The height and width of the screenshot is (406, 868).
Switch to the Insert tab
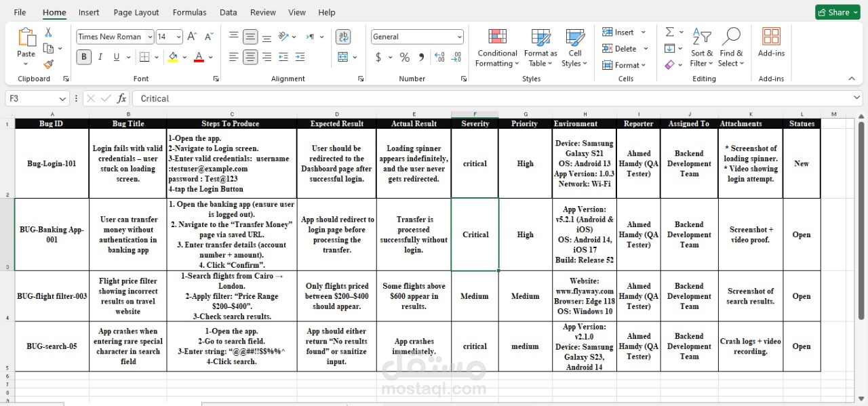tap(89, 12)
